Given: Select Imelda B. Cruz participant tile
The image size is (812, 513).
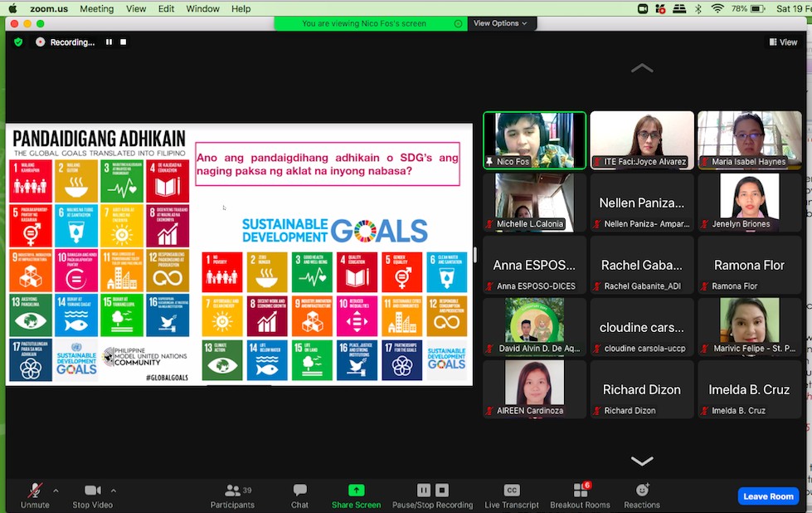Looking at the screenshot, I should pyautogui.click(x=749, y=389).
